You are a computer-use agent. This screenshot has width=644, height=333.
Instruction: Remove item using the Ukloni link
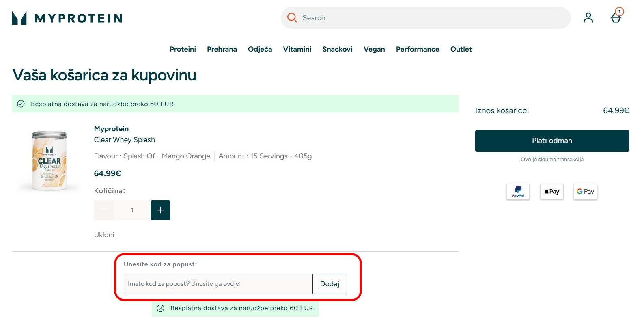(104, 235)
